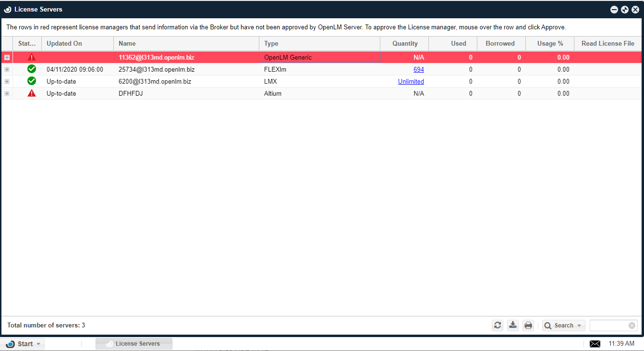The width and height of the screenshot is (644, 351).
Task: Clear the search field with X icon
Action: [632, 326]
